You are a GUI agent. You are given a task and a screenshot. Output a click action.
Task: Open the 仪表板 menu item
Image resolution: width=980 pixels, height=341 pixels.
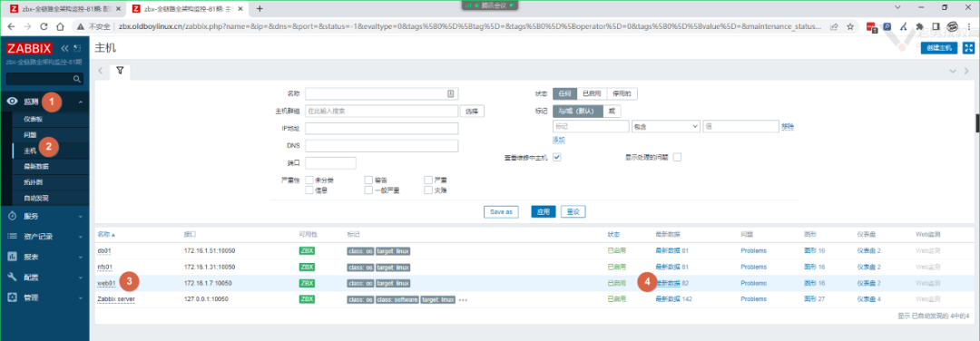point(33,119)
